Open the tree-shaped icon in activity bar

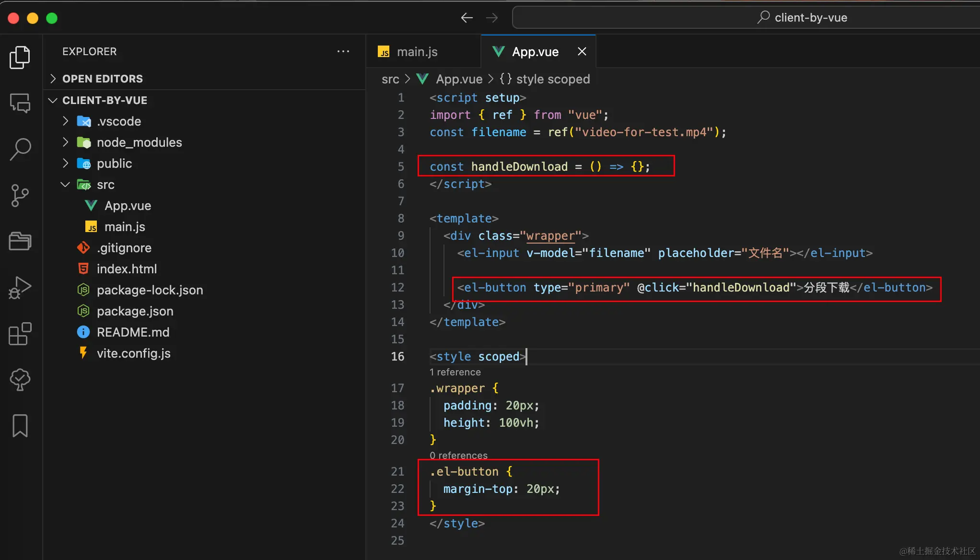[x=20, y=380]
